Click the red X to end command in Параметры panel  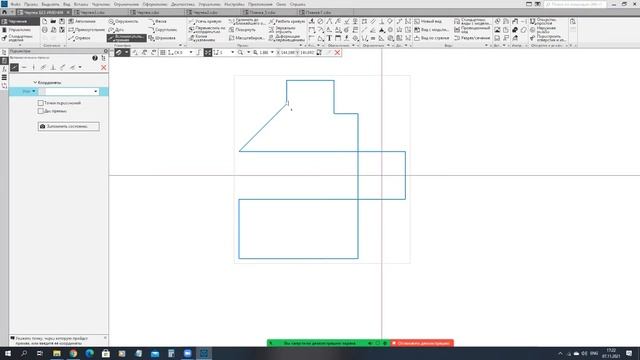click(x=104, y=67)
